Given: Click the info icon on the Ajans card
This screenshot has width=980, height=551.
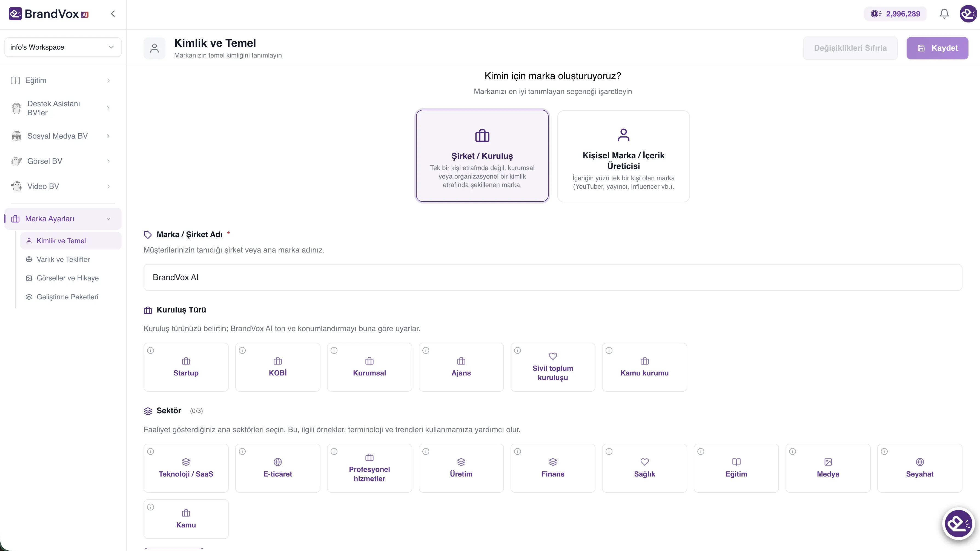Looking at the screenshot, I should (426, 350).
